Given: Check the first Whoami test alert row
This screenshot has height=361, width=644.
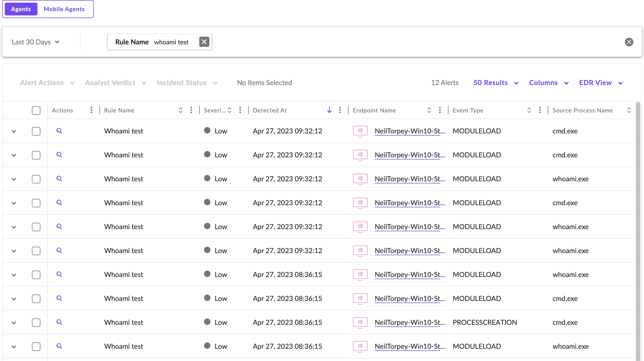Looking at the screenshot, I should 36,131.
